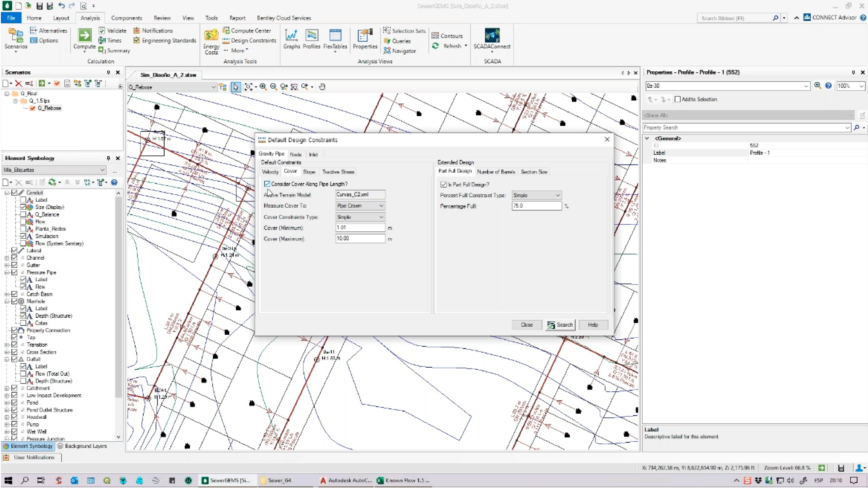Image resolution: width=868 pixels, height=489 pixels.
Task: Open the Mis_Etiquetas symbology dropdown
Action: tap(54, 170)
